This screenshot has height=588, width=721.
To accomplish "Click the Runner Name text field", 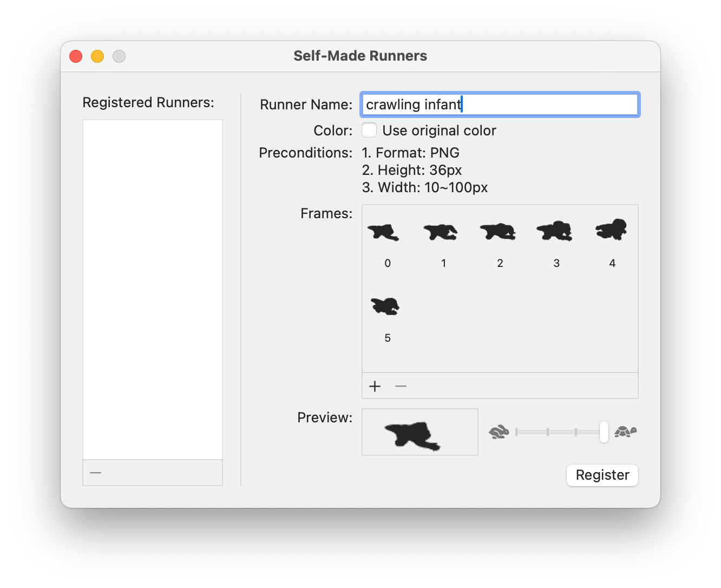I will click(500, 104).
